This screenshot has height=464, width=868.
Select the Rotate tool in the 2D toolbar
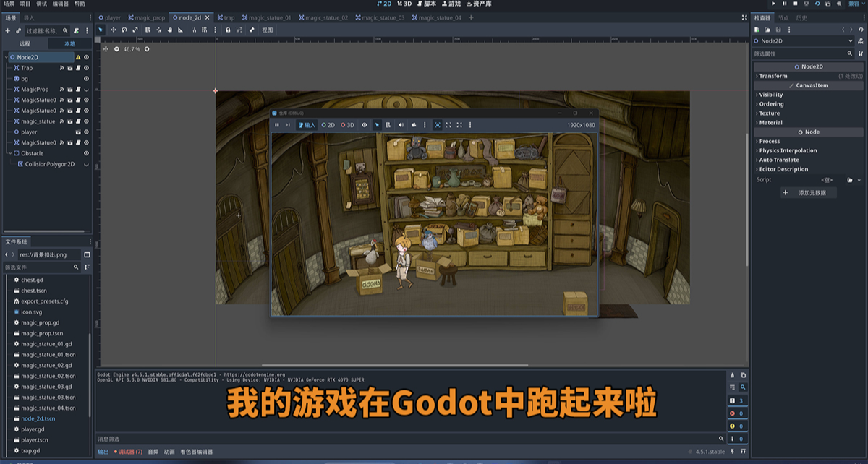click(x=124, y=30)
